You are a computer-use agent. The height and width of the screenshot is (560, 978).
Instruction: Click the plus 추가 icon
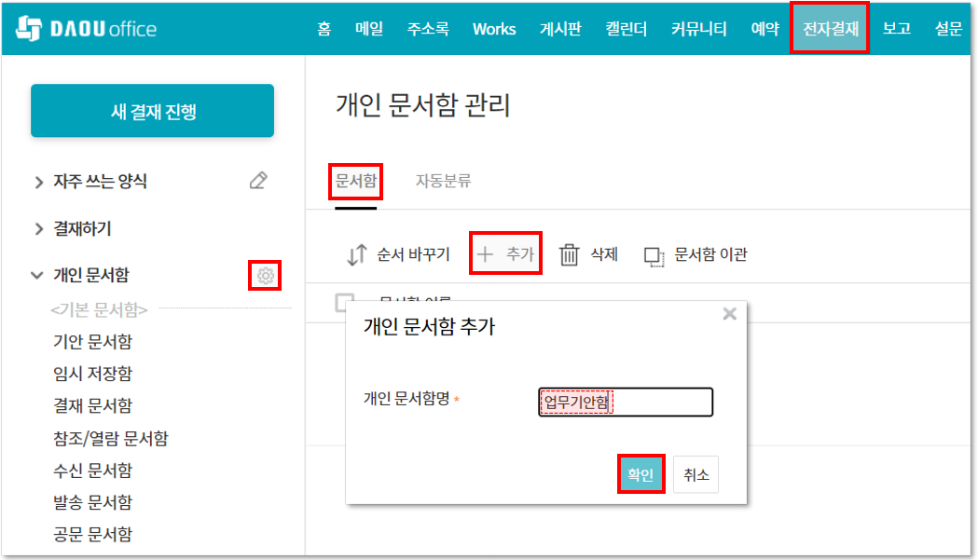click(485, 254)
